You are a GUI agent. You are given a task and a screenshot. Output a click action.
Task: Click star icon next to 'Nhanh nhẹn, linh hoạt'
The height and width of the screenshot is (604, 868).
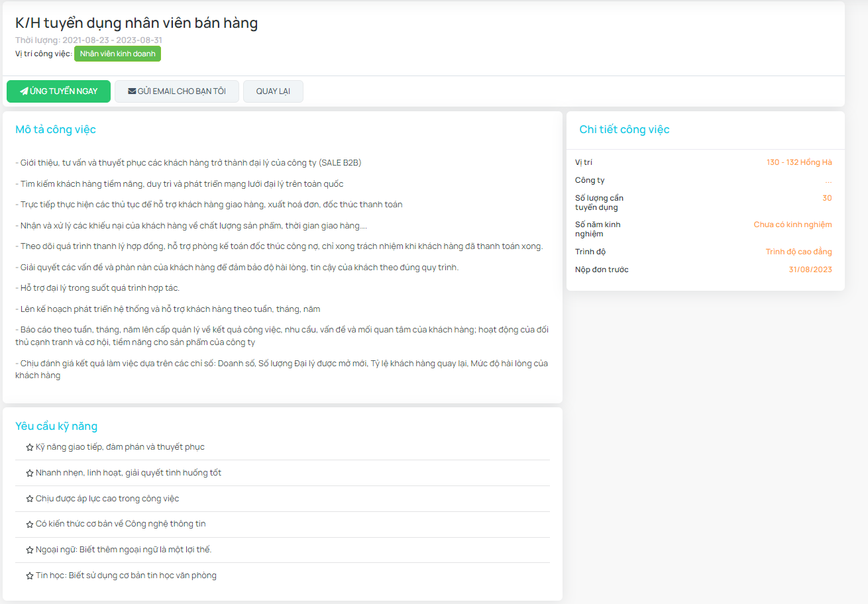coord(30,474)
